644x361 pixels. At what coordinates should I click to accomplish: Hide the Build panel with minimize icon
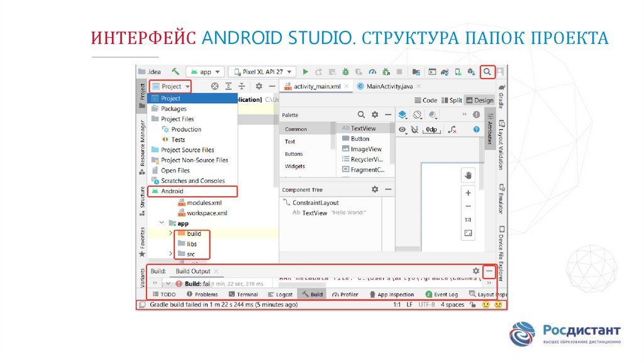[x=489, y=271]
